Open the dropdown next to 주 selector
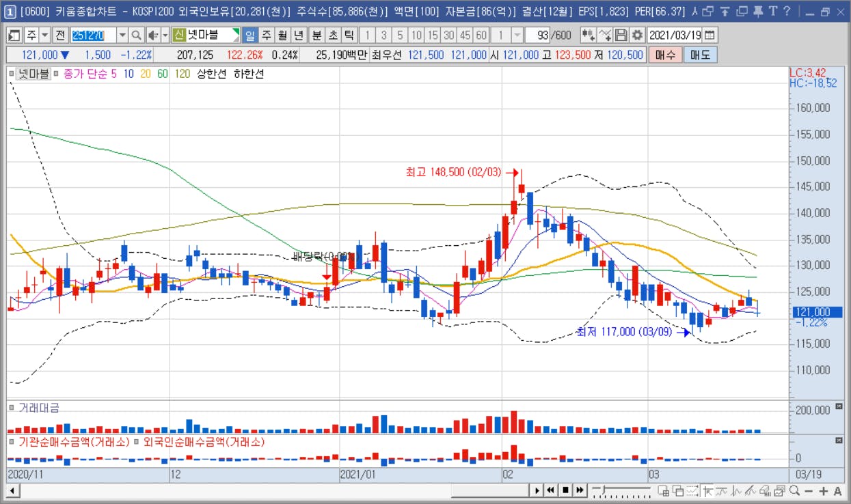851x504 pixels. click(44, 36)
